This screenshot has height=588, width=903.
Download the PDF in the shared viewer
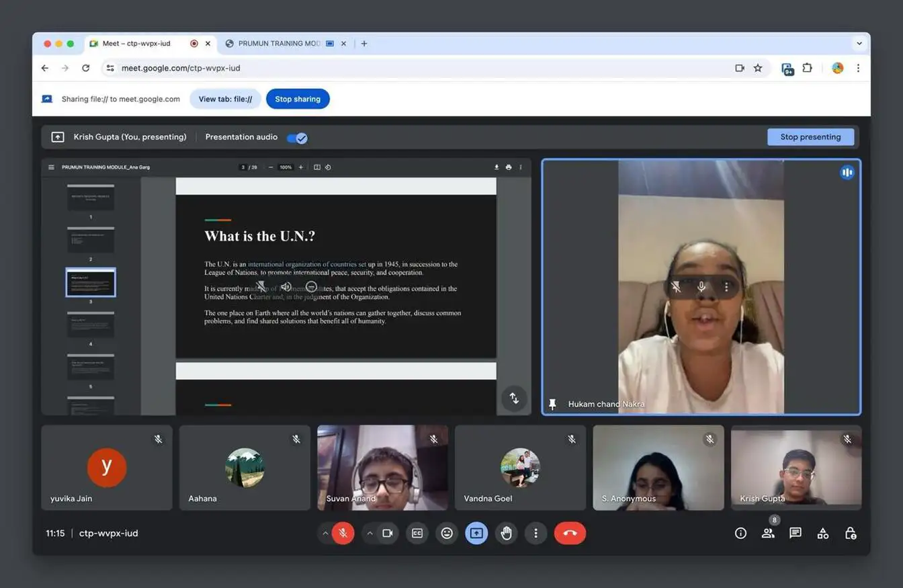(497, 167)
